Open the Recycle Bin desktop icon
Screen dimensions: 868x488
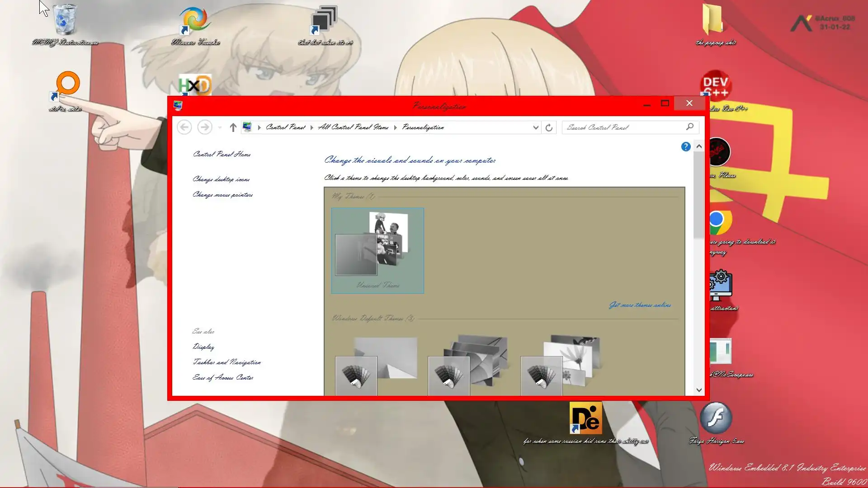(x=65, y=20)
